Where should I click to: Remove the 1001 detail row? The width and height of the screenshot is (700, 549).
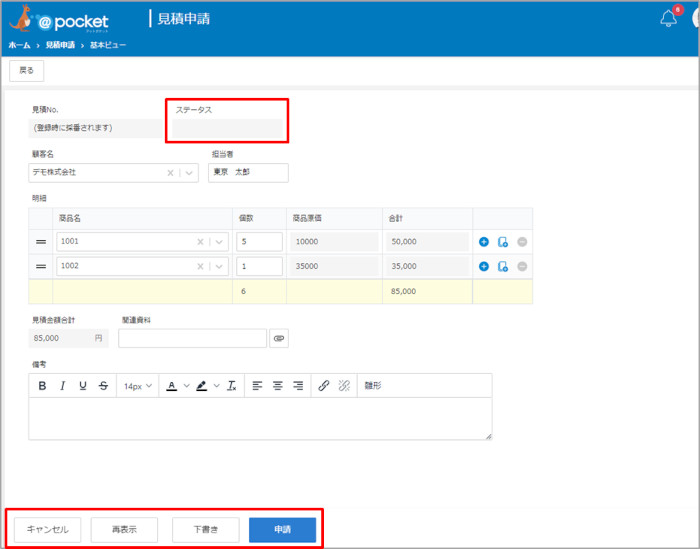coord(522,241)
